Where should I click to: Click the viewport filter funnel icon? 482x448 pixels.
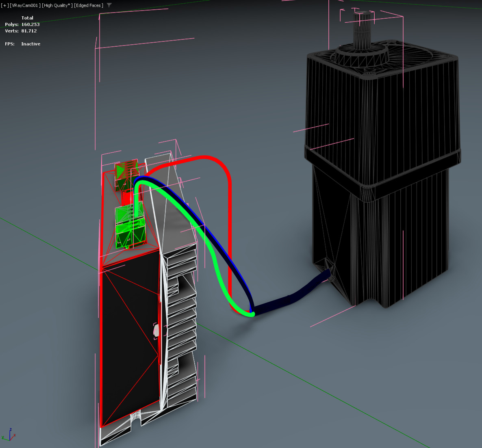coord(109,5)
